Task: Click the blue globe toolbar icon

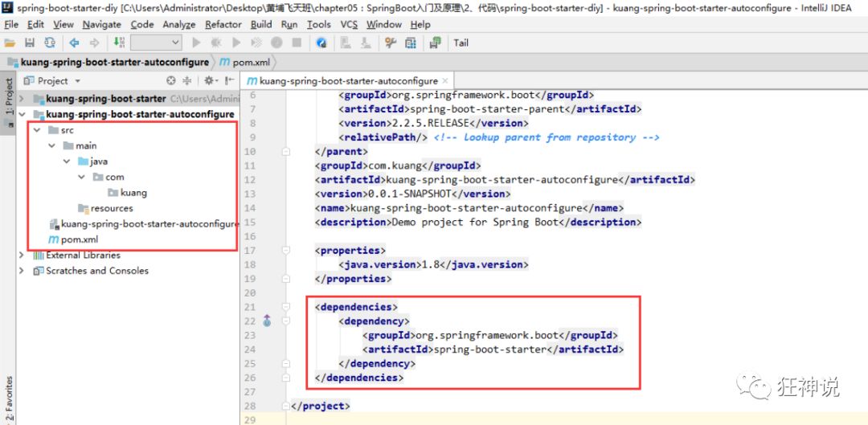Action: (x=321, y=43)
